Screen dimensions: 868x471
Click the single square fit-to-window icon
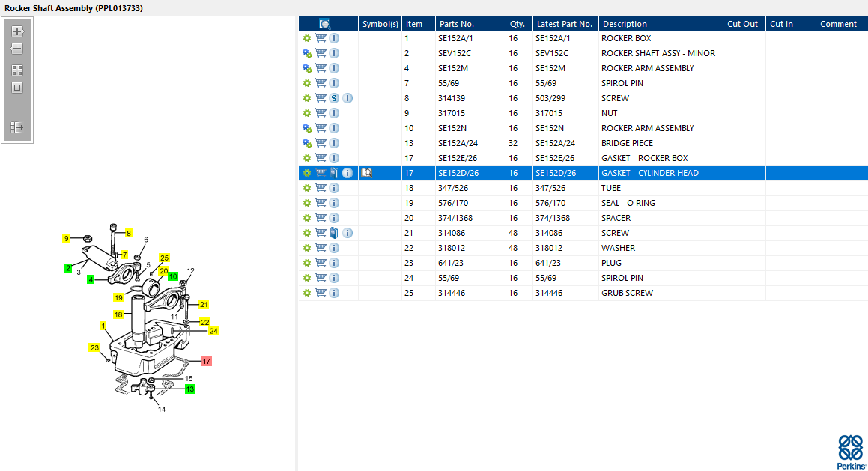17,88
